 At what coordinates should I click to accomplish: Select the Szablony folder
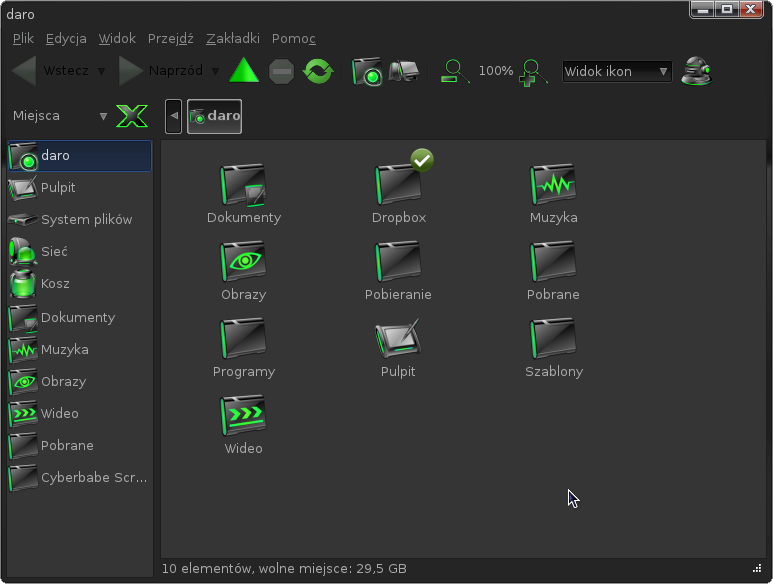pyautogui.click(x=553, y=347)
